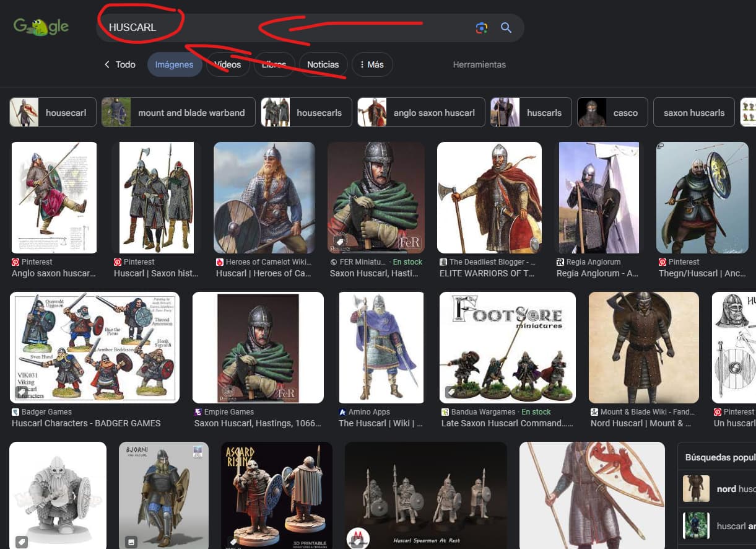Click the 'Thegn/Huscarl | Anc...' title
The height and width of the screenshot is (549, 756).
coord(702,273)
